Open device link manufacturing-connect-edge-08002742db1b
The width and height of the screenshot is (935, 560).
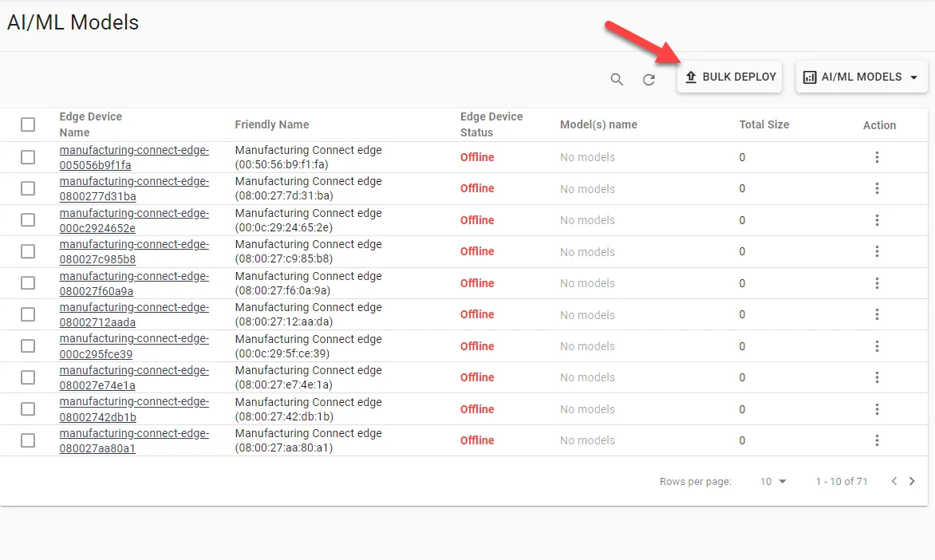coord(134,409)
